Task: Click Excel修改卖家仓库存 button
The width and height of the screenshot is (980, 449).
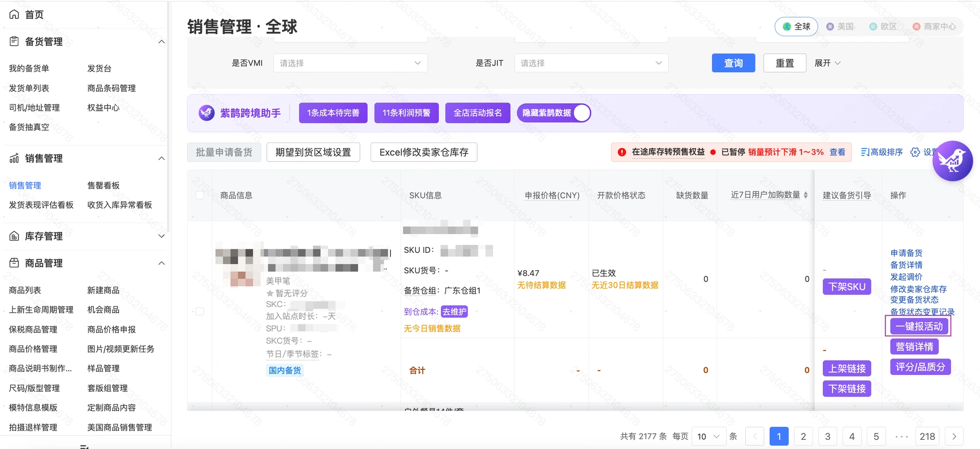Action: (x=424, y=152)
